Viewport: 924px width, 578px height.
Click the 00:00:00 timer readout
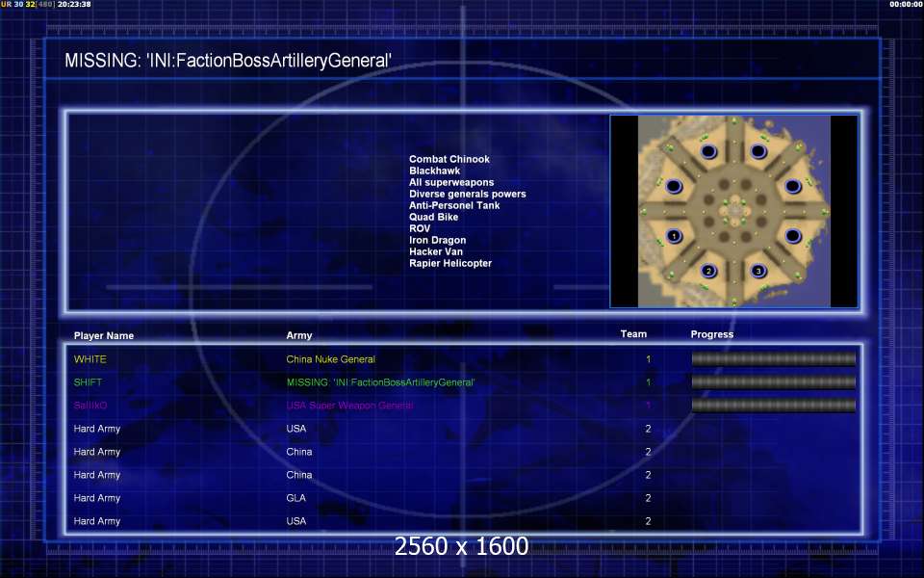907,4
